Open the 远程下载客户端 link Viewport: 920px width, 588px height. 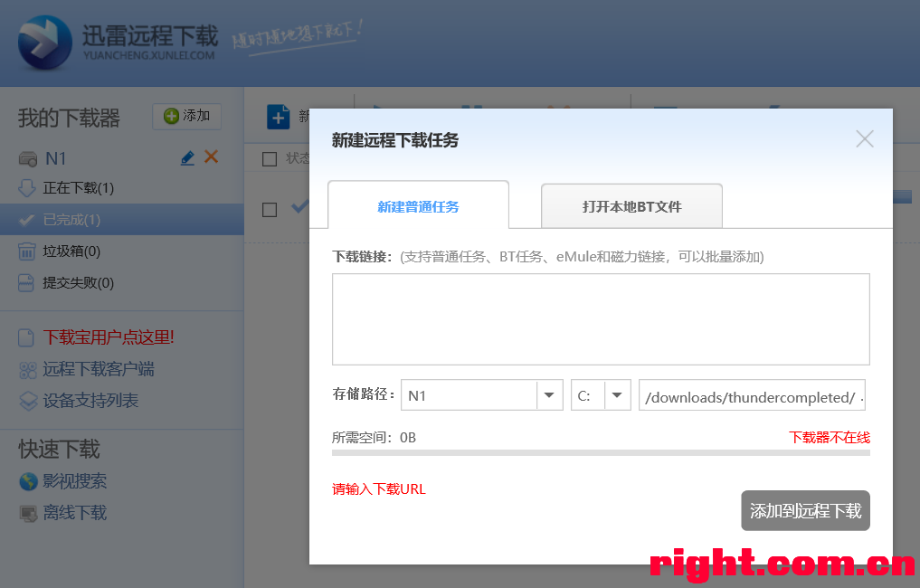99,369
